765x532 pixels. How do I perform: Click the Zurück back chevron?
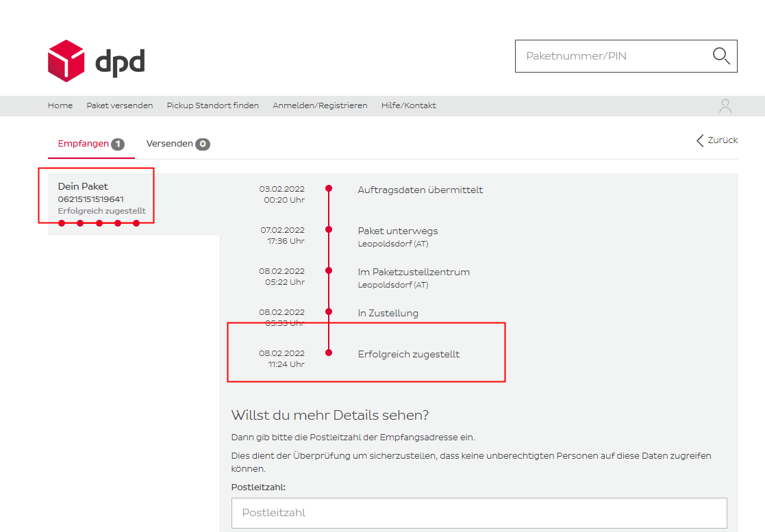point(700,140)
